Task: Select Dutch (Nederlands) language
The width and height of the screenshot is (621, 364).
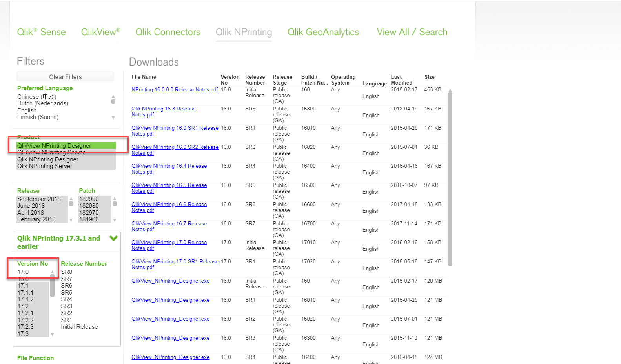Action: (x=43, y=103)
